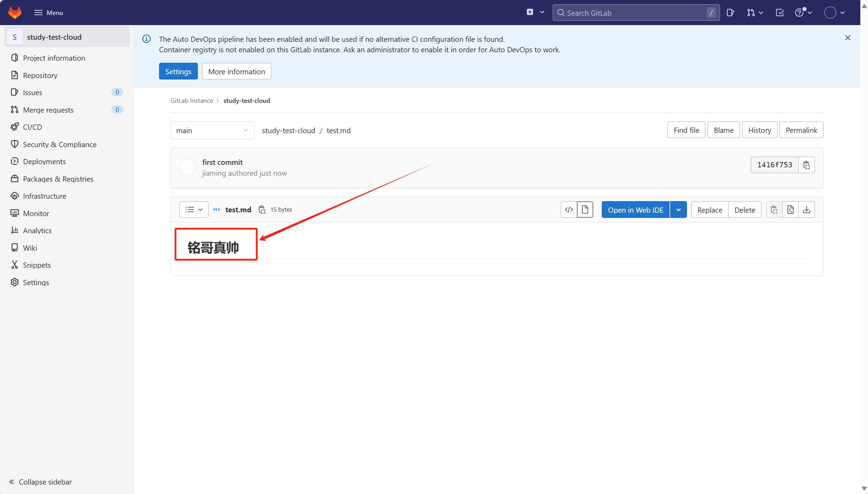Copy file contents icon
The width and height of the screenshot is (868, 494).
point(774,210)
